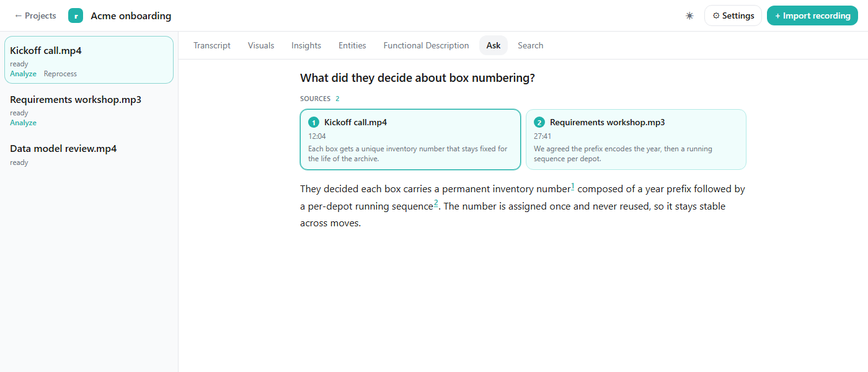868x372 pixels.
Task: Click the Acme onboarding project title
Action: (131, 15)
